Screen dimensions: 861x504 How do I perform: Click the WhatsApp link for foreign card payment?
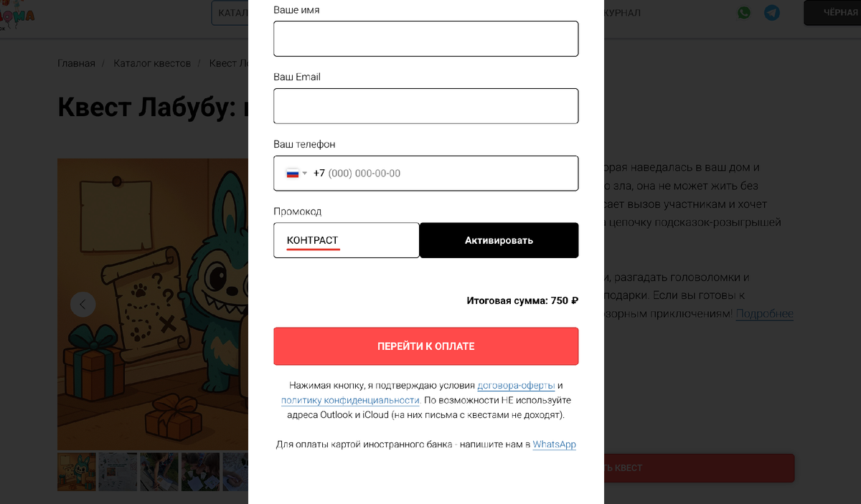click(x=554, y=444)
